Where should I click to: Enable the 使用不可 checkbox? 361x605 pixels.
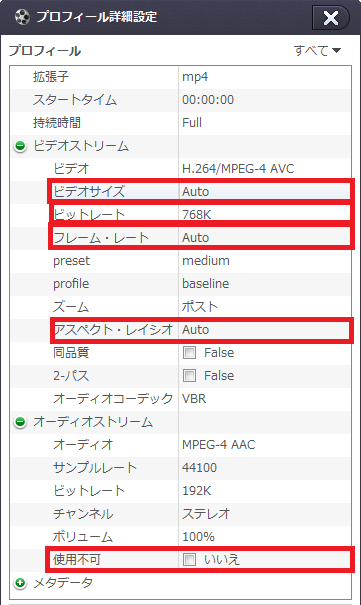[189, 559]
